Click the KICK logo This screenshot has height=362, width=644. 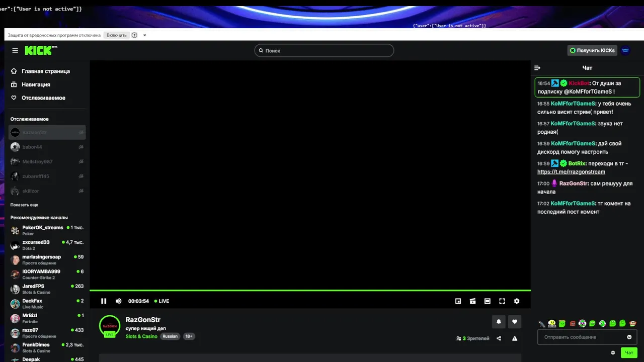40,50
